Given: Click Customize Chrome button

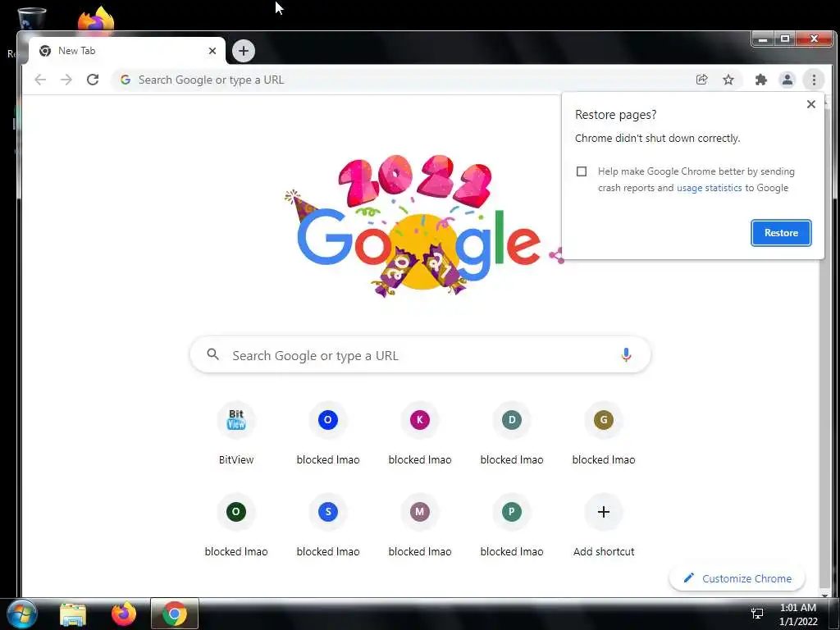Looking at the screenshot, I should (x=737, y=578).
